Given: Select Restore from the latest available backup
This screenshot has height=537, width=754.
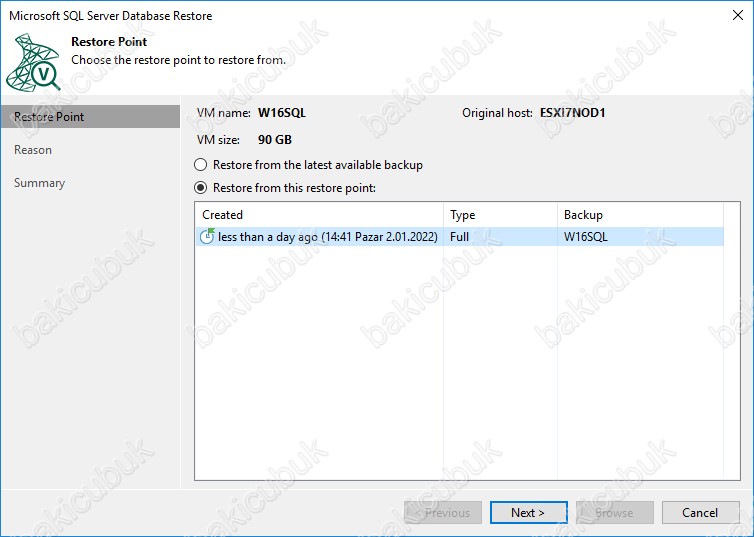Looking at the screenshot, I should pos(309,165).
